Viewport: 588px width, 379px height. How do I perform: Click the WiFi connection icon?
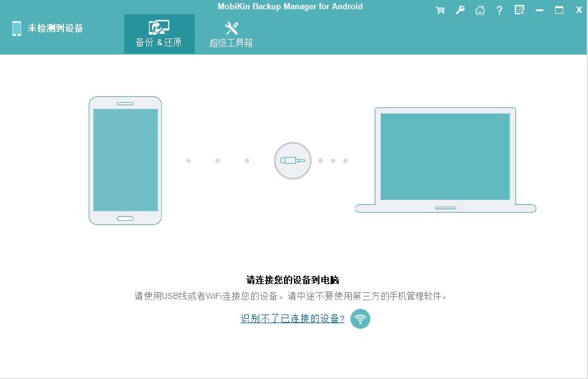[360, 318]
